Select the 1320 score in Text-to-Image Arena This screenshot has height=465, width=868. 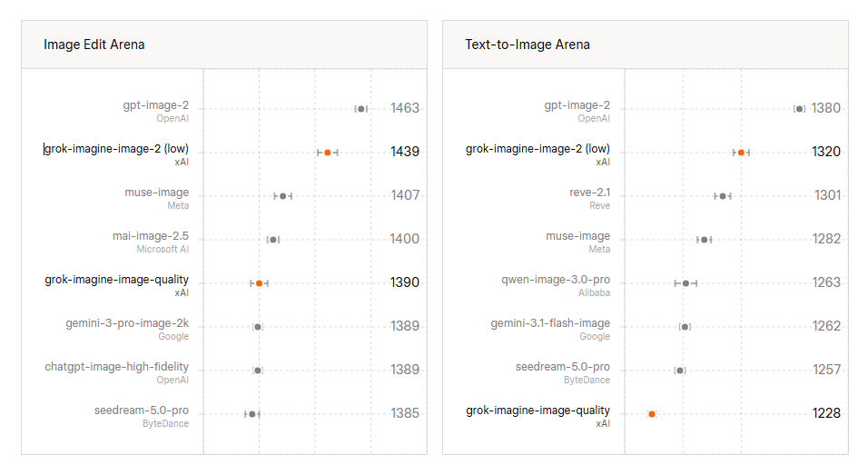826,152
